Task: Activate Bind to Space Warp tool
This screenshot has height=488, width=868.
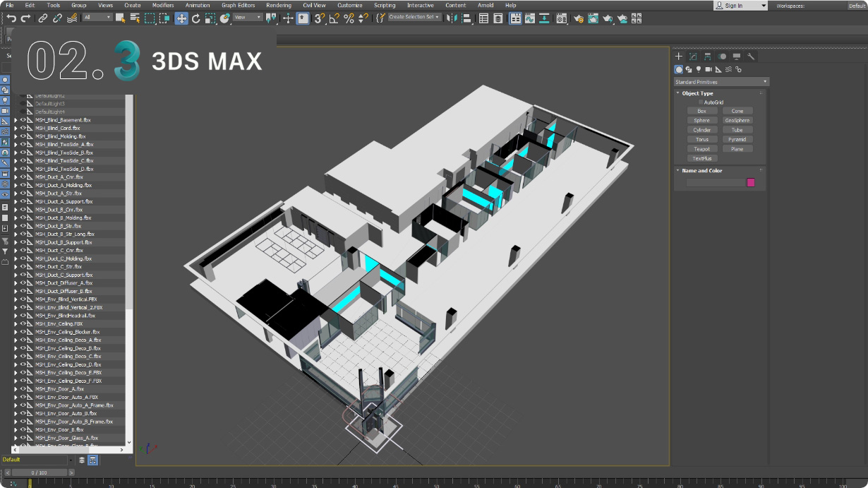Action: click(72, 18)
